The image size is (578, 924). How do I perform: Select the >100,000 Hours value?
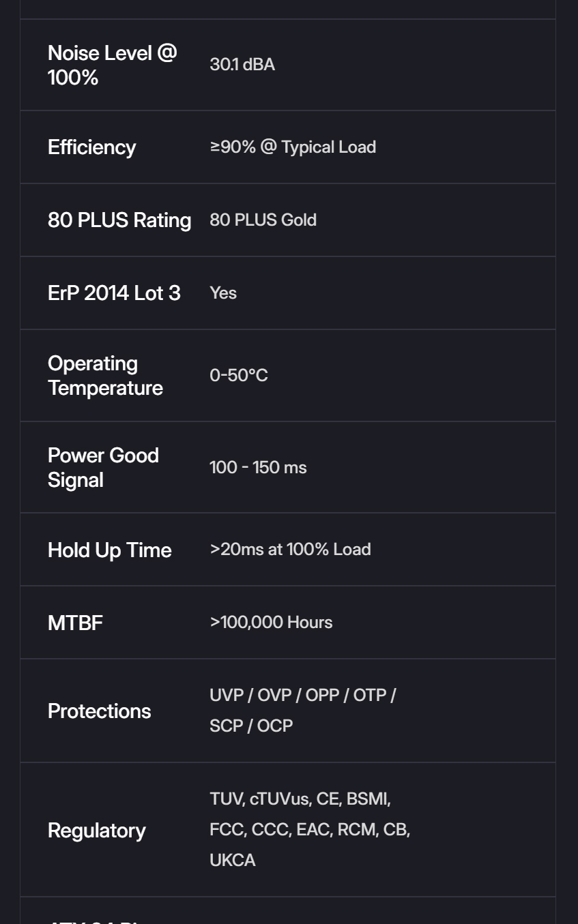[271, 623]
